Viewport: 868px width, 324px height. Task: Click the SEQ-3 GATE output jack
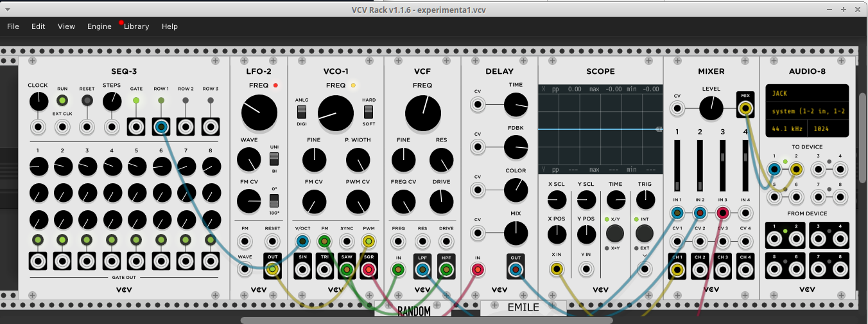136,127
